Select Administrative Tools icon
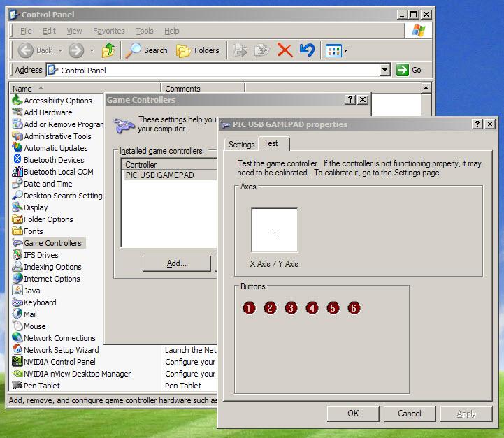Image resolution: width=504 pixels, height=438 pixels. [17, 136]
